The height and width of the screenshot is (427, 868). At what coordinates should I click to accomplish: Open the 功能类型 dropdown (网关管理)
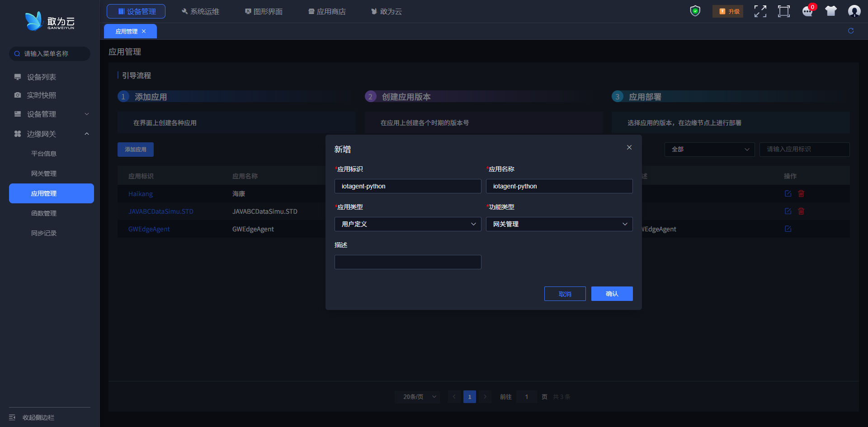click(x=559, y=224)
